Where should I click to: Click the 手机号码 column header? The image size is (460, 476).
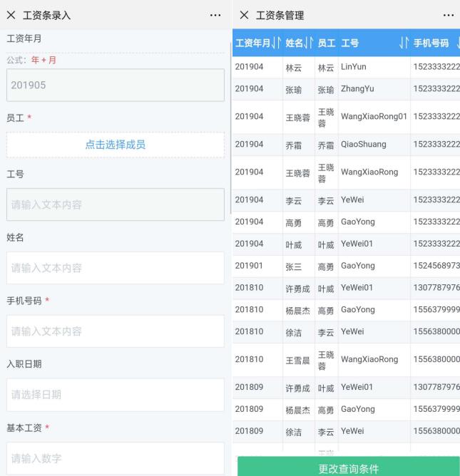click(x=431, y=43)
